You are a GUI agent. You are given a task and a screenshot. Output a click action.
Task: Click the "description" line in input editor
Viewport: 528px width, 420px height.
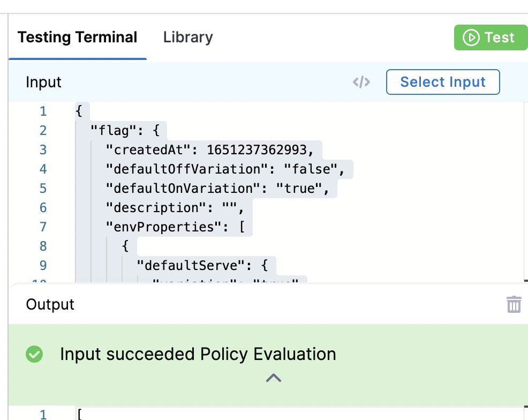(175, 208)
